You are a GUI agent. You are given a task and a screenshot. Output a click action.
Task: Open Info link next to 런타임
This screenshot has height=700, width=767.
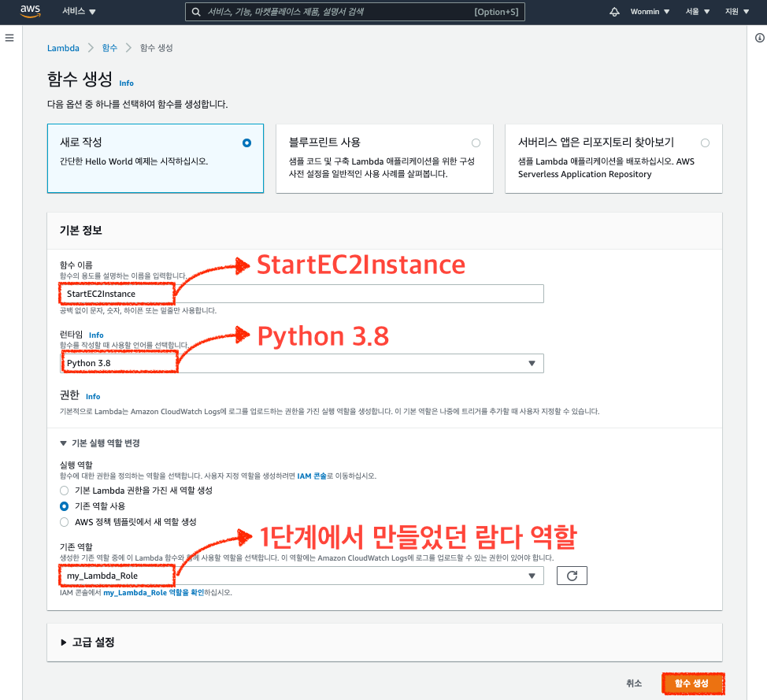[x=96, y=335]
